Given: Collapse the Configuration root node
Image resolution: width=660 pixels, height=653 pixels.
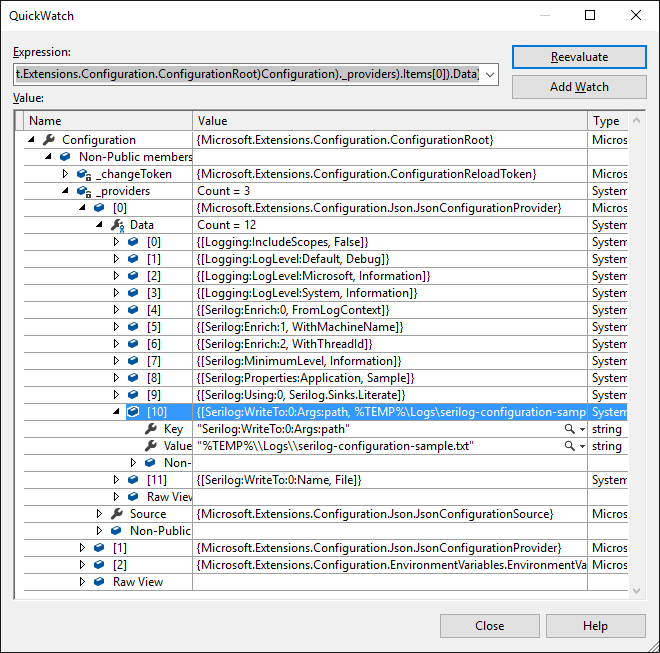Looking at the screenshot, I should pyautogui.click(x=31, y=140).
